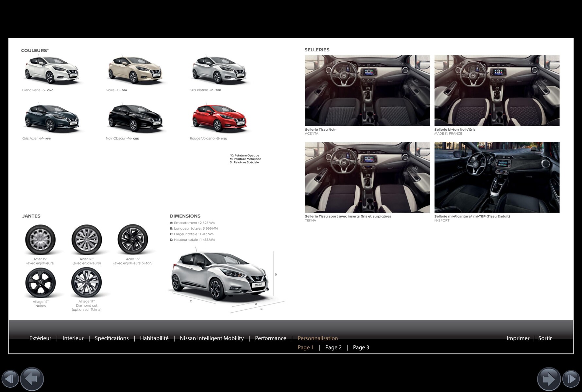Image resolution: width=582 pixels, height=392 pixels.
Task: Go to Spécifications section
Action: pyautogui.click(x=111, y=338)
